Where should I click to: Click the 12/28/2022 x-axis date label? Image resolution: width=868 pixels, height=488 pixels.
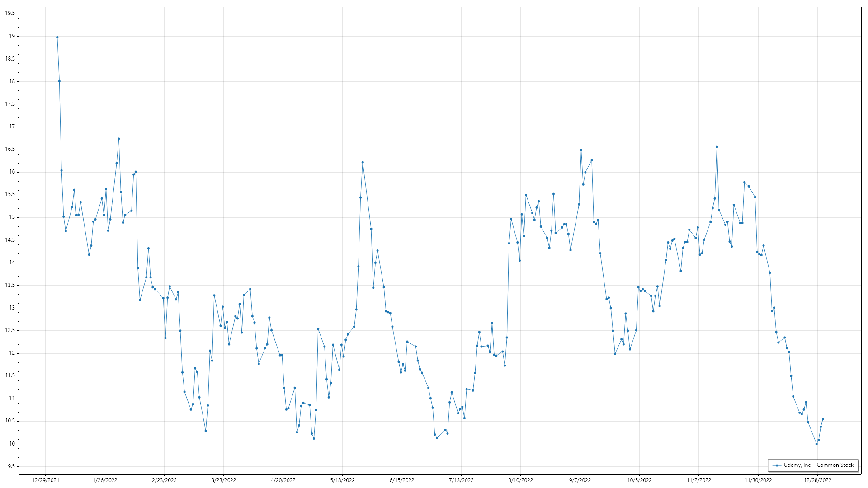pyautogui.click(x=817, y=480)
